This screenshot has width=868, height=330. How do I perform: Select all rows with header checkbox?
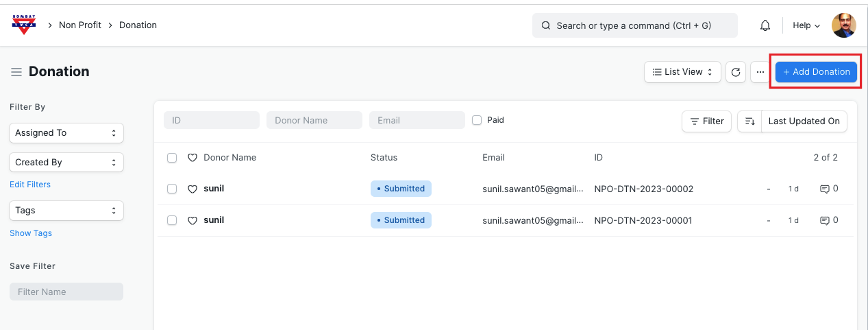coord(172,158)
